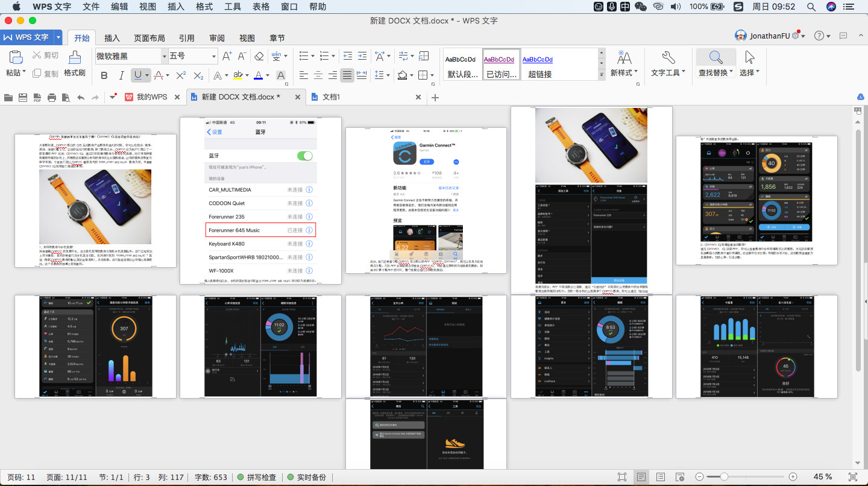Select page layout view in status bar

click(641, 477)
